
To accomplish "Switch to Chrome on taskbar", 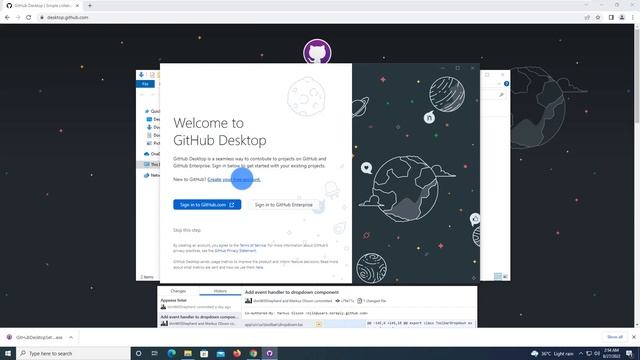I will (x=253, y=353).
